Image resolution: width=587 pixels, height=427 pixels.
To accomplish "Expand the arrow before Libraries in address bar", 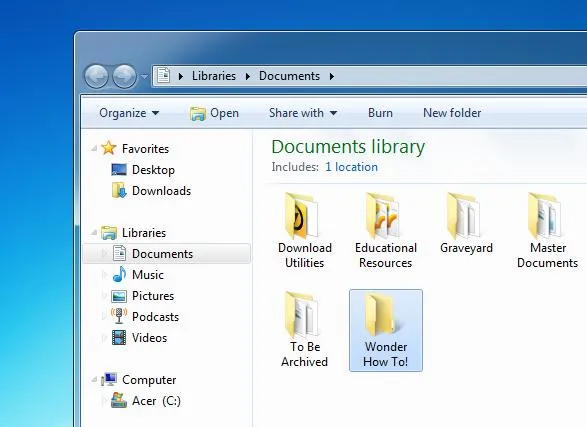I will pyautogui.click(x=181, y=76).
